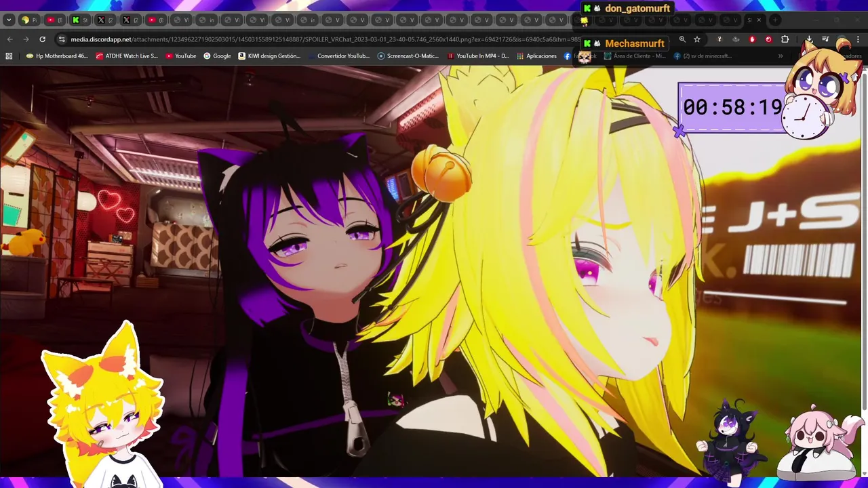Click the first red extension icon
The width and height of the screenshot is (868, 488).
click(752, 39)
